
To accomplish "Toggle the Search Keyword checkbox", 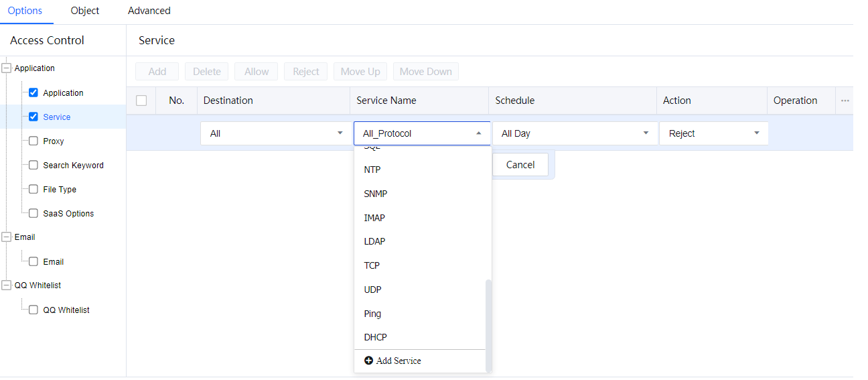I will point(33,165).
